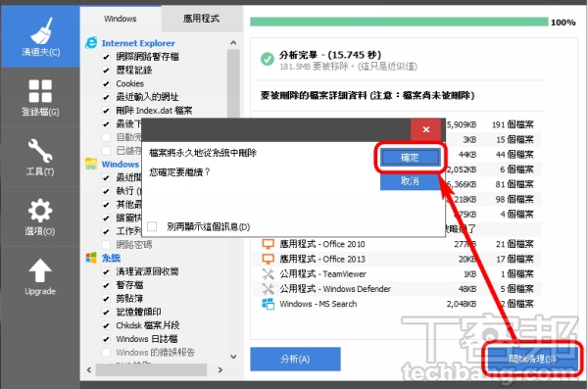588x389 pixels.
Task: Toggle 剪貼簿 checkbox
Action: coord(106,299)
